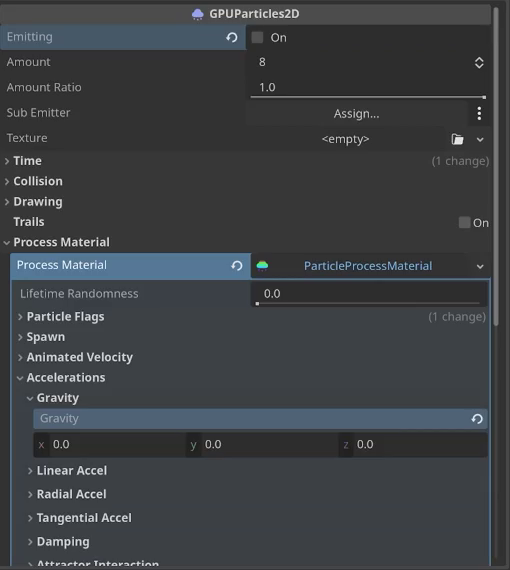Expand the Particle Flags group

point(20,317)
